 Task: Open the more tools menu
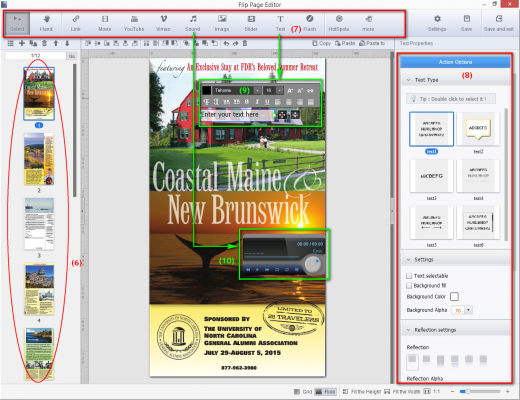368,23
